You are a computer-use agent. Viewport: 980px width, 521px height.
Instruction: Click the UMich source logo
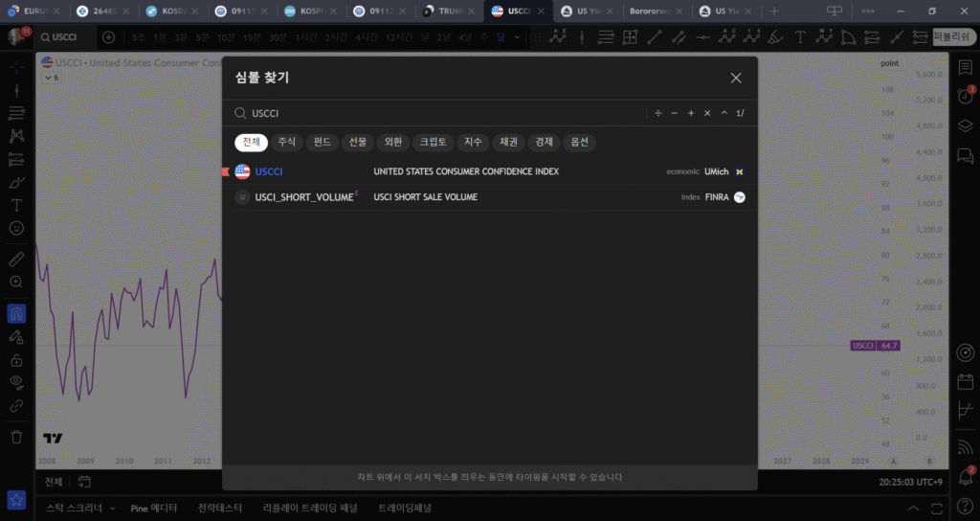pos(740,171)
